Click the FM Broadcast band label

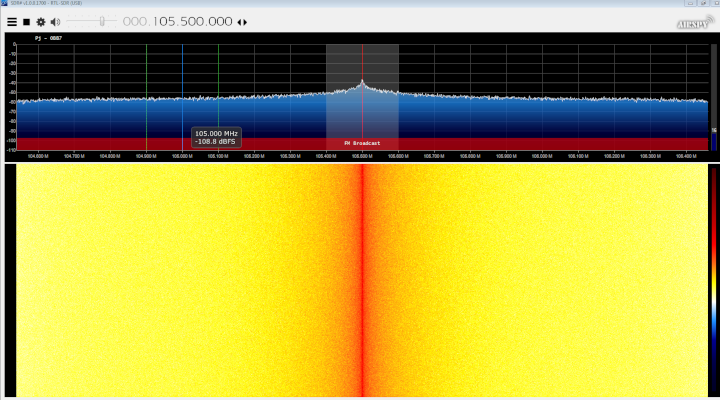[x=362, y=143]
